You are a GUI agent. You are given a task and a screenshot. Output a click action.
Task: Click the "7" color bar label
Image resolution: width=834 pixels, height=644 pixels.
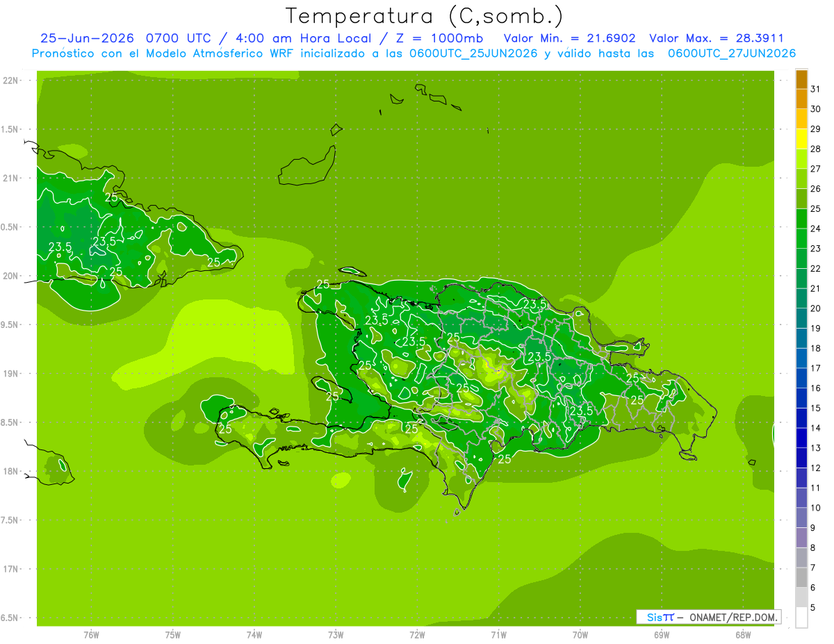pyautogui.click(x=813, y=568)
